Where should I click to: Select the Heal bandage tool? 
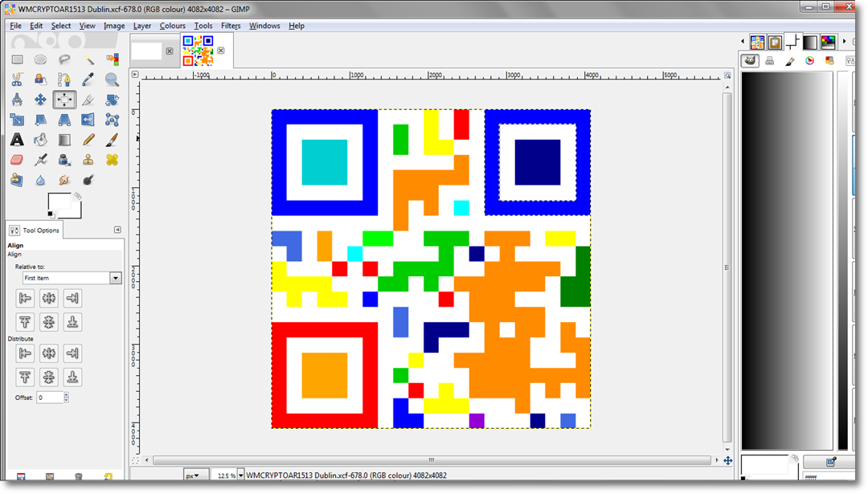tap(113, 160)
